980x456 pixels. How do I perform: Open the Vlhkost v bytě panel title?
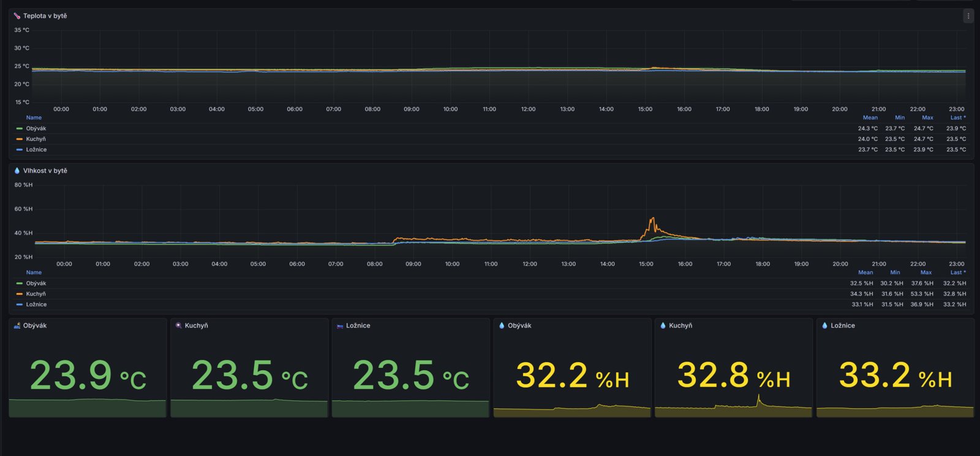click(45, 171)
